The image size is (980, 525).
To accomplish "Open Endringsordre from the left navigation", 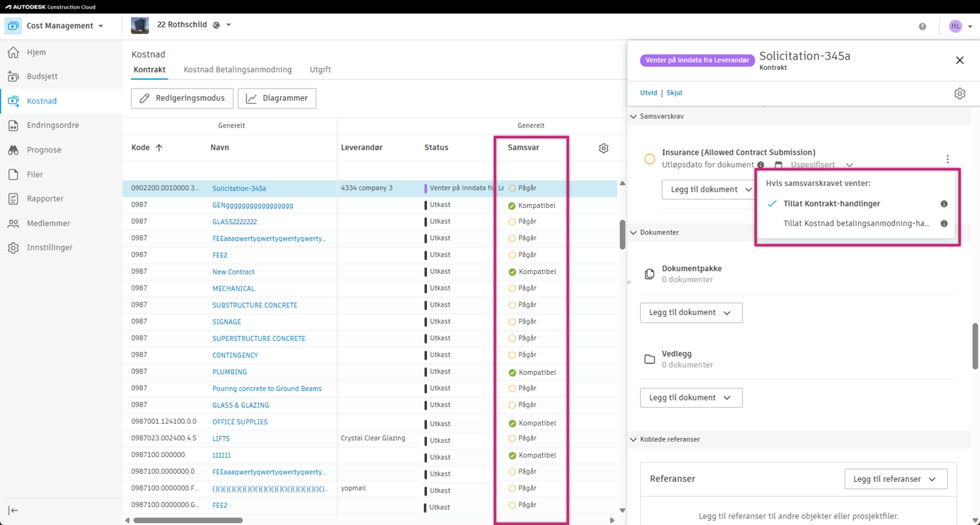I will coord(53,125).
